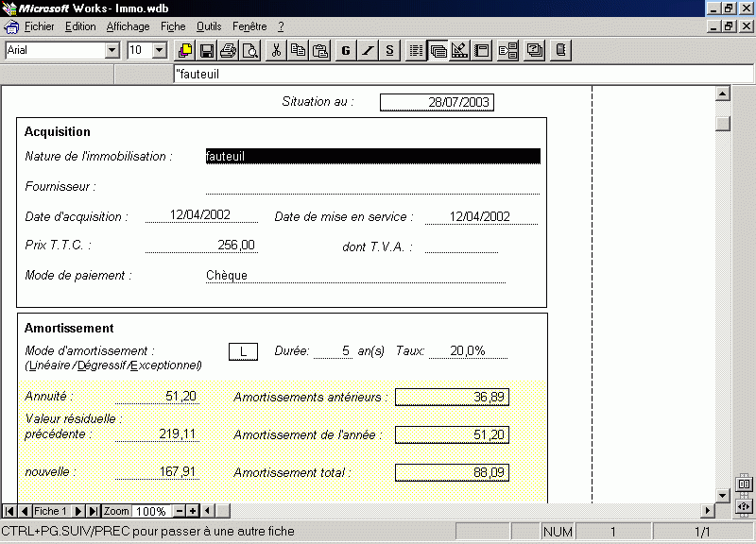Viewport: 756px width, 544px height.
Task: Save the database with the floppy icon
Action: (207, 50)
